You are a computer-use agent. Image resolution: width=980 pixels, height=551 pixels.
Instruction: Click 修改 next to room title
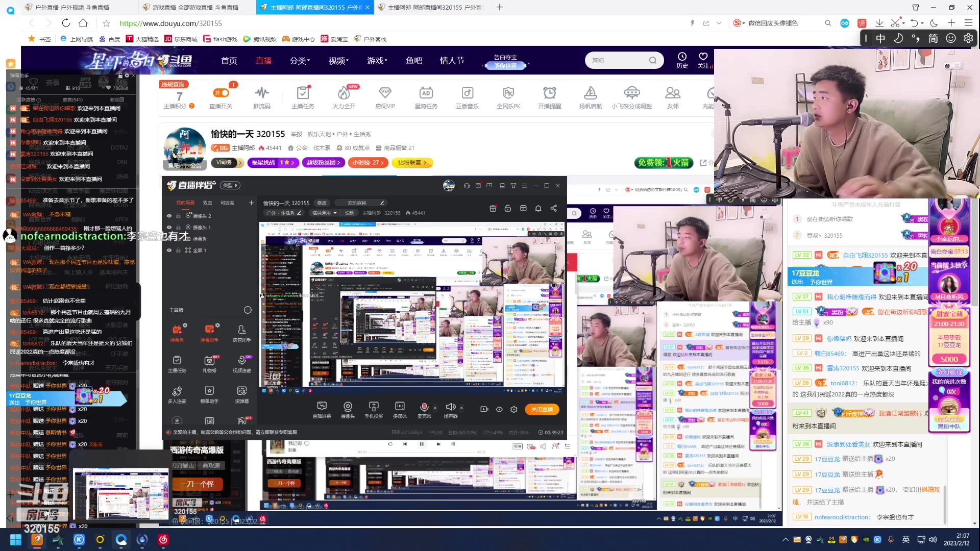point(322,203)
